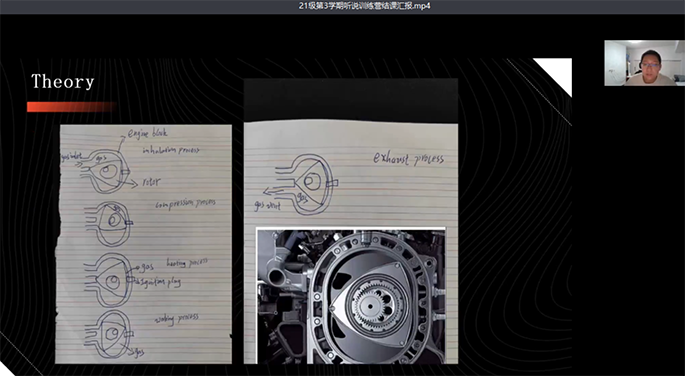Viewport: 685px width, 376px height.
Task: Click the gas outlet handwritten label
Action: click(267, 206)
